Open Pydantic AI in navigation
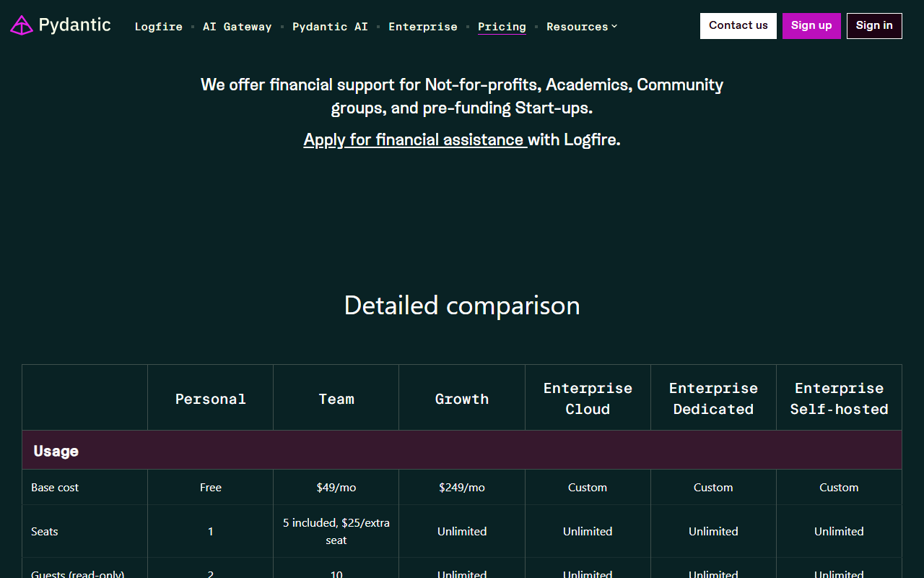The height and width of the screenshot is (578, 924). [330, 27]
